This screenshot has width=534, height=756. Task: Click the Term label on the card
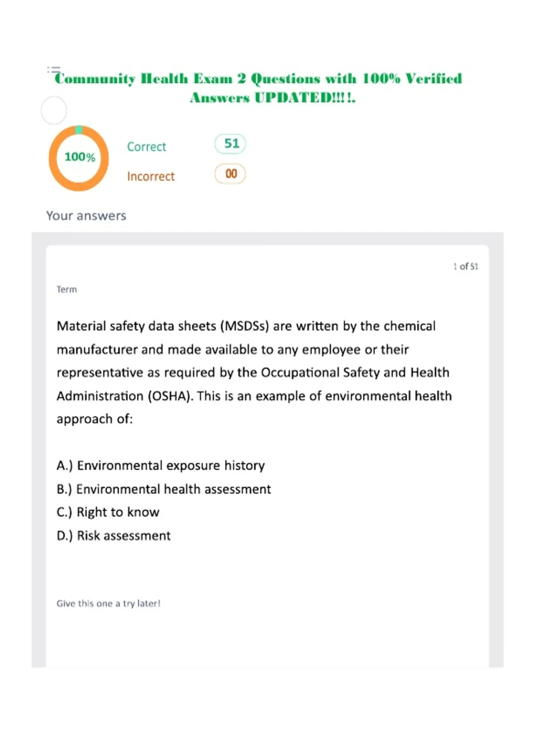(x=67, y=290)
